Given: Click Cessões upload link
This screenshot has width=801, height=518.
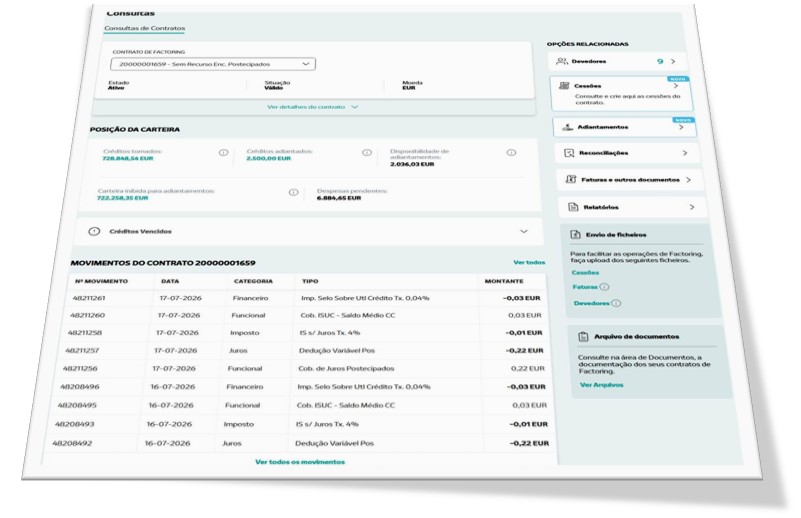Looking at the screenshot, I should [x=585, y=273].
